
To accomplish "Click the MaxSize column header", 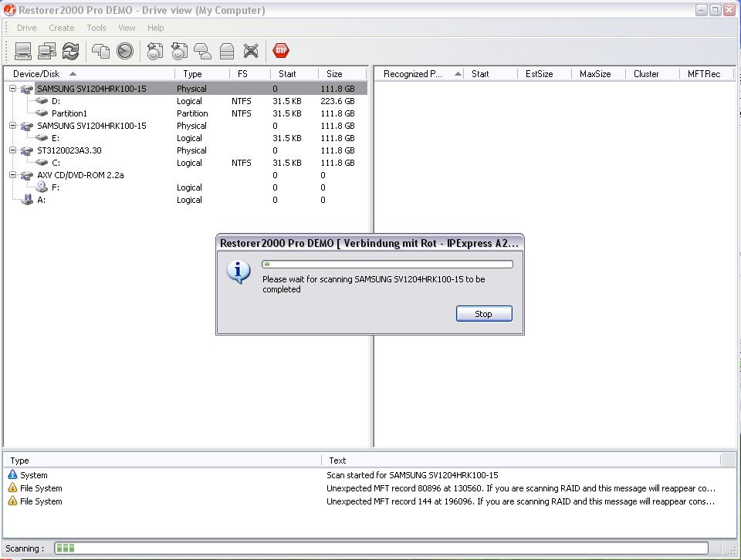I will (599, 73).
